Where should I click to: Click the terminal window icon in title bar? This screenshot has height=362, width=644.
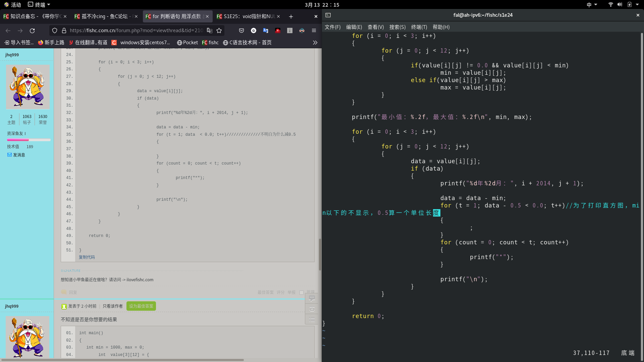point(328,15)
